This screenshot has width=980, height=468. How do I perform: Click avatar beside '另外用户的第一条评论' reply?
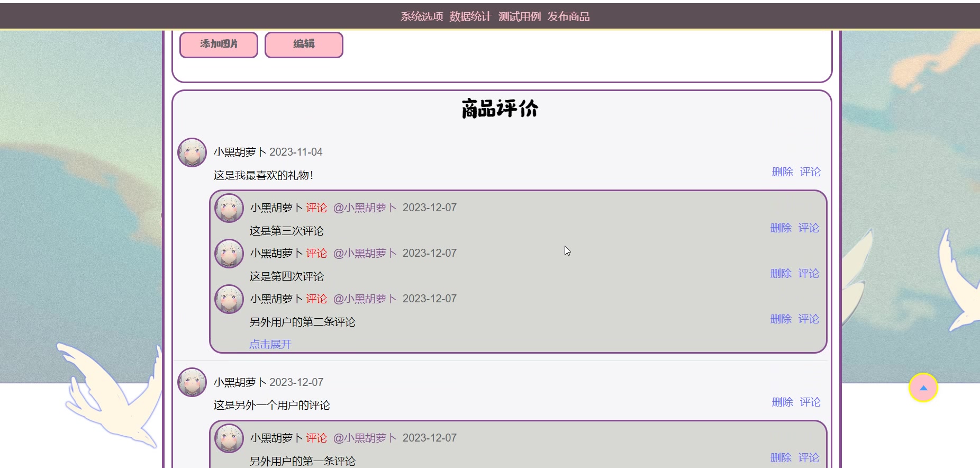click(229, 438)
